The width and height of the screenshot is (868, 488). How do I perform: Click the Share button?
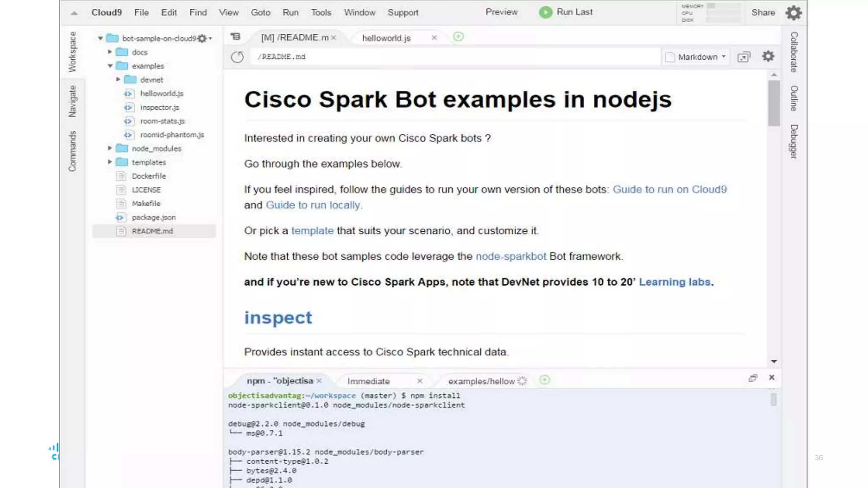pos(763,13)
